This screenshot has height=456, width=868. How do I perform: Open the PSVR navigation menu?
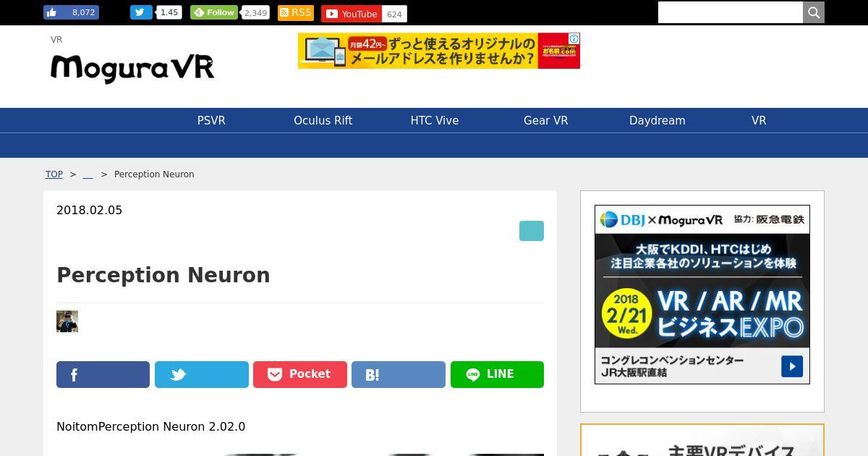(211, 120)
